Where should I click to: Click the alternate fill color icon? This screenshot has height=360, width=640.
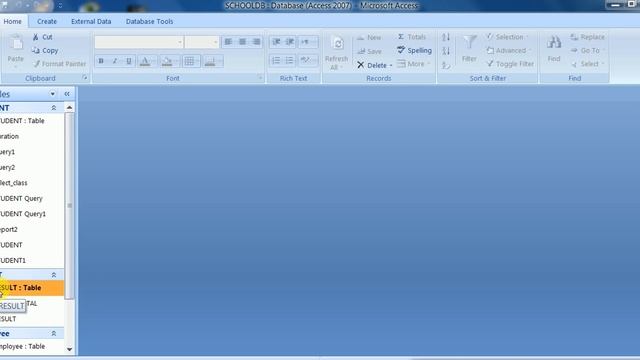(210, 61)
